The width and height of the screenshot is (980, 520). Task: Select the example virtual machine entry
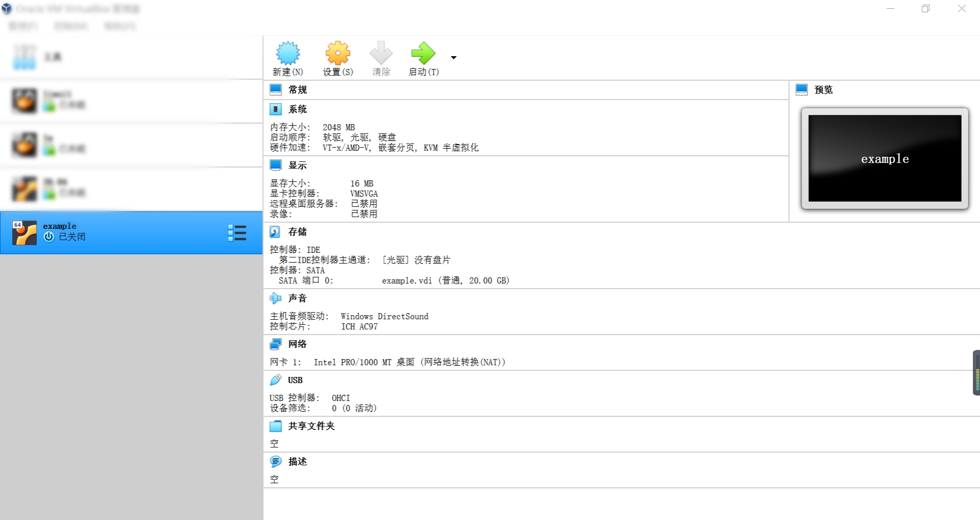(131, 233)
